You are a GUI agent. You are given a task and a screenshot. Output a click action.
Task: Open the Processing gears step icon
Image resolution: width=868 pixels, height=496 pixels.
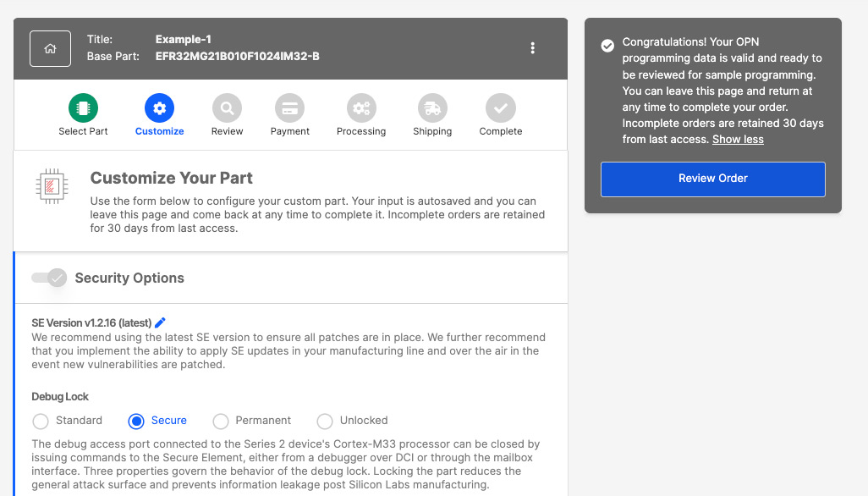[361, 108]
